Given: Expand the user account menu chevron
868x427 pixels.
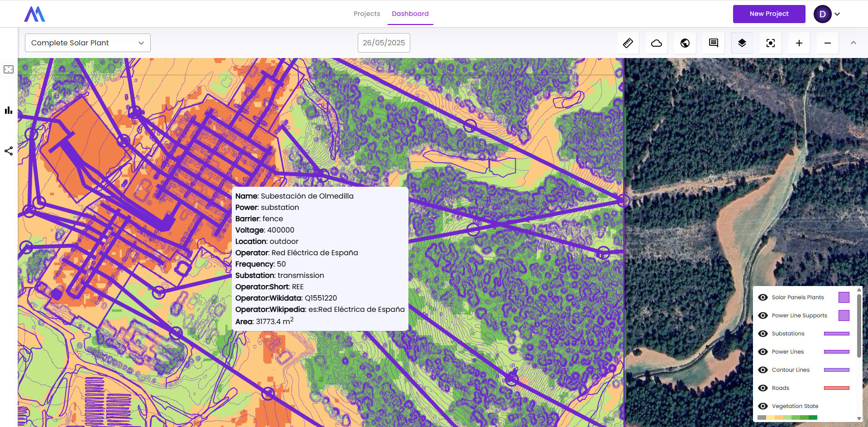Looking at the screenshot, I should 837,14.
